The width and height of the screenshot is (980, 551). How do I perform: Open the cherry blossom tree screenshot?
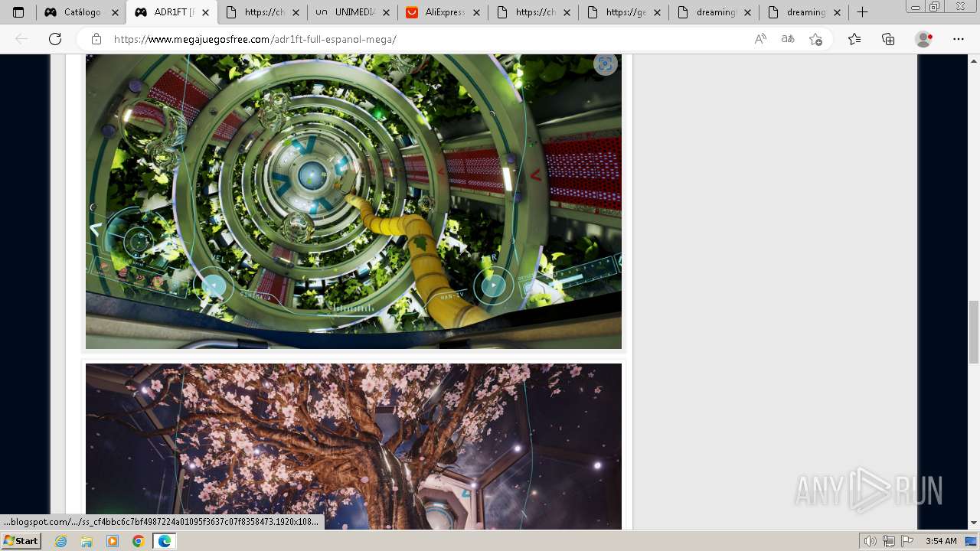[354, 446]
